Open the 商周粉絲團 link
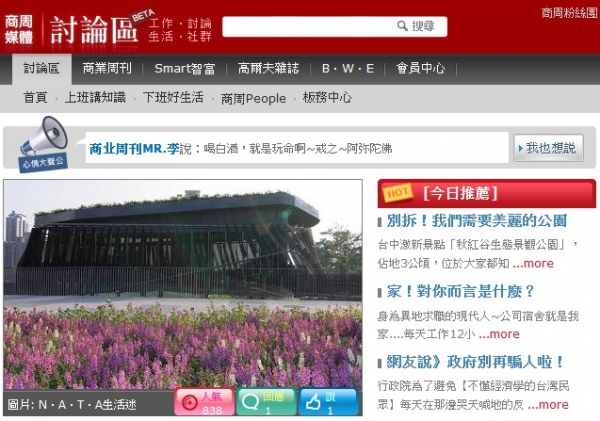 [x=569, y=13]
